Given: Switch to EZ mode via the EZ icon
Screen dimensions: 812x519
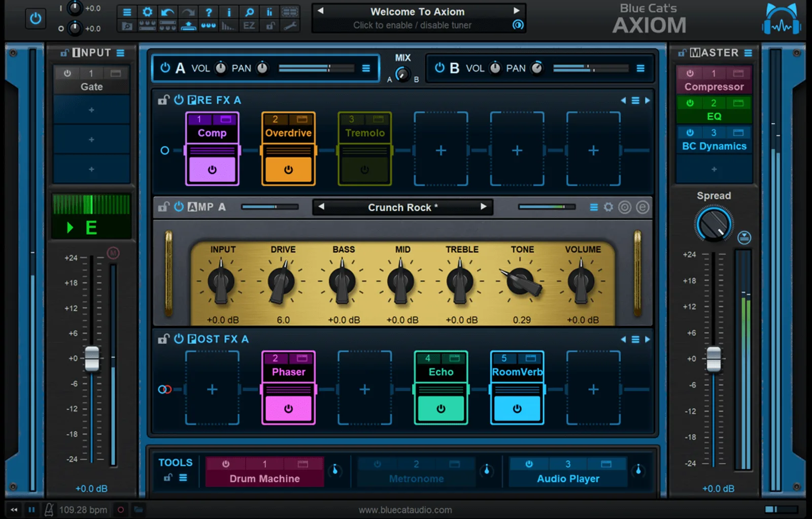Looking at the screenshot, I should click(249, 25).
